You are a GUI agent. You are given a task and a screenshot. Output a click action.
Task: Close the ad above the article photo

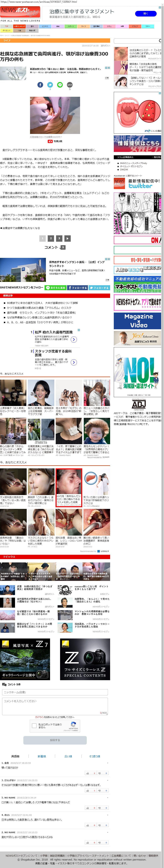108,68
